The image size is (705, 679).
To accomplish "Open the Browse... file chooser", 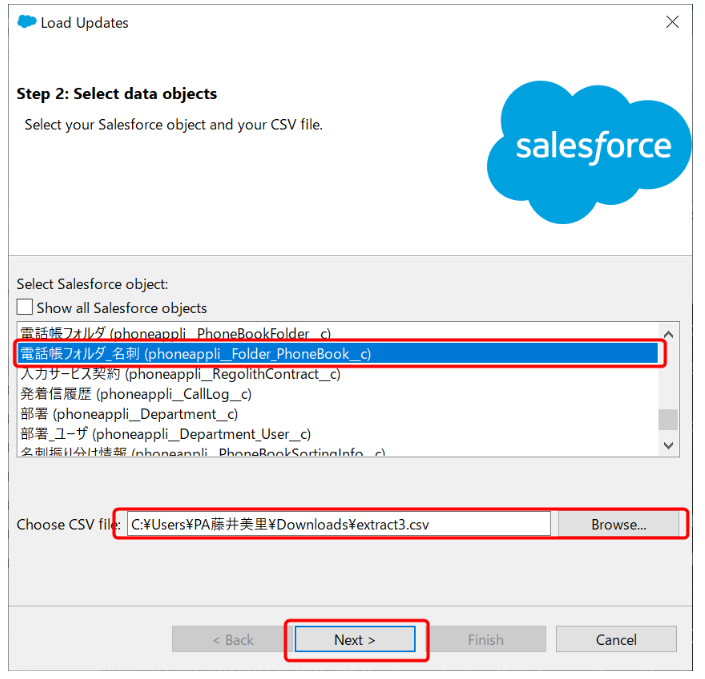I will [x=619, y=524].
